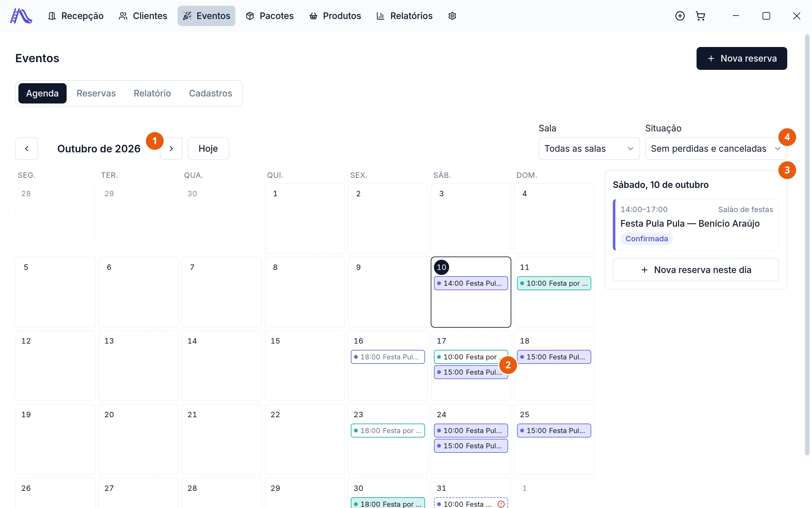Open the 14:00 Festa Pula event on day 10
Image resolution: width=812 pixels, height=508 pixels.
click(x=471, y=283)
